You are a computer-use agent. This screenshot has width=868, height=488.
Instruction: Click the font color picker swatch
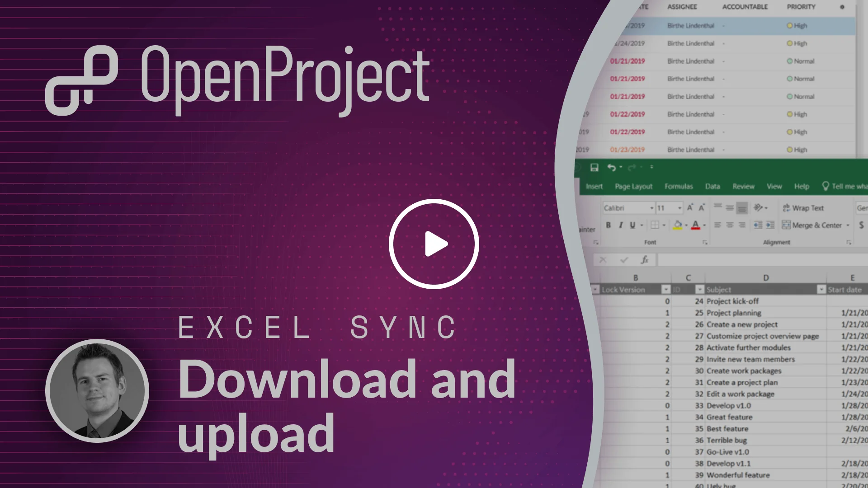tap(698, 228)
